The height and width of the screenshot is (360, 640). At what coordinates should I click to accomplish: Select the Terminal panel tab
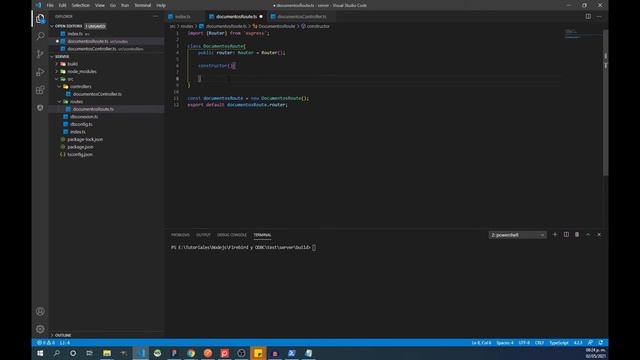point(262,235)
